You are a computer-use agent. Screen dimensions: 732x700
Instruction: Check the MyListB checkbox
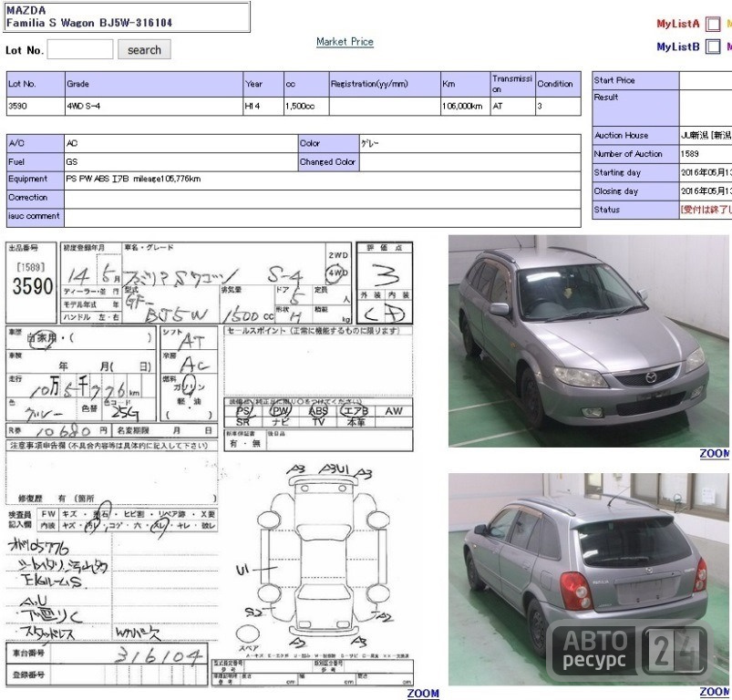(713, 46)
